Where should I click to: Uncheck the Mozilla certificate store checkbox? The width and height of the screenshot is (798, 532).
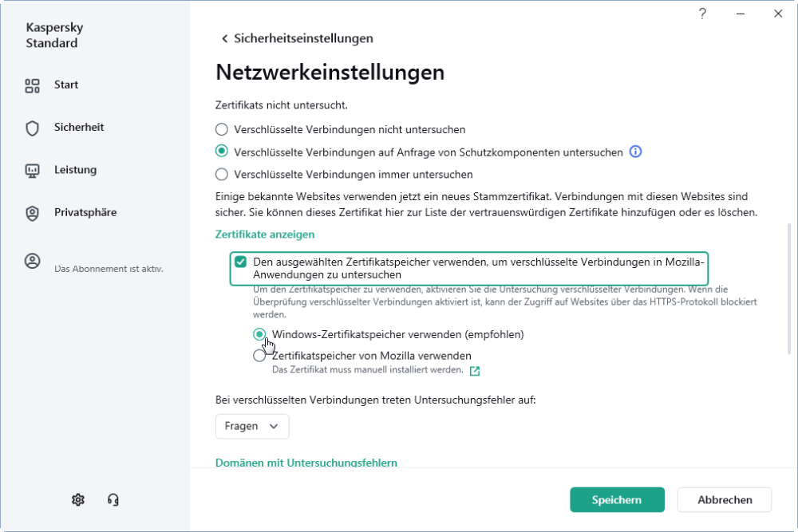(240, 262)
